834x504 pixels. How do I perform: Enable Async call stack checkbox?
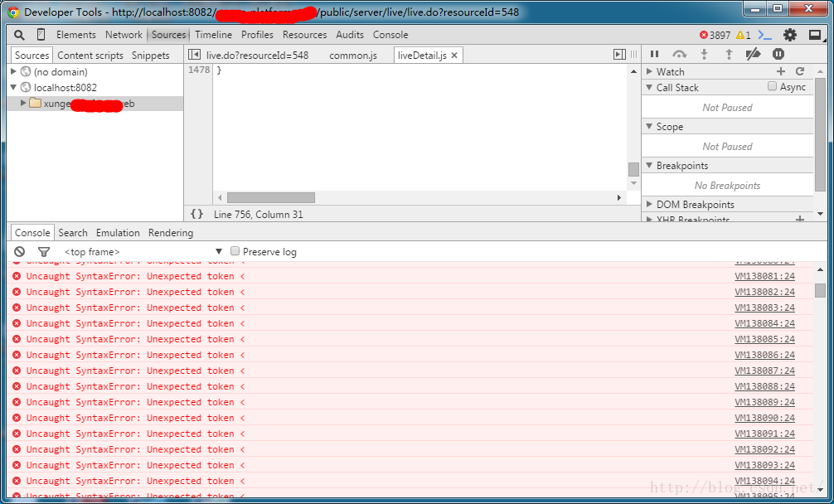click(773, 86)
